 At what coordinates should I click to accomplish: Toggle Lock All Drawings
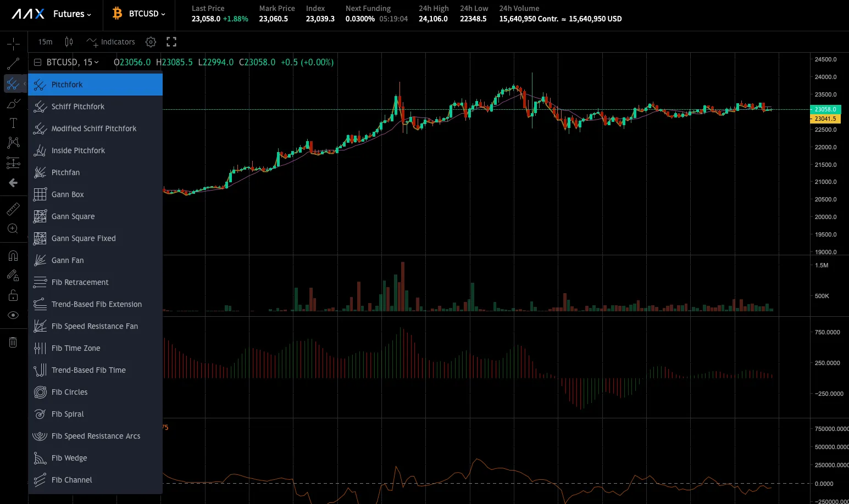tap(13, 295)
